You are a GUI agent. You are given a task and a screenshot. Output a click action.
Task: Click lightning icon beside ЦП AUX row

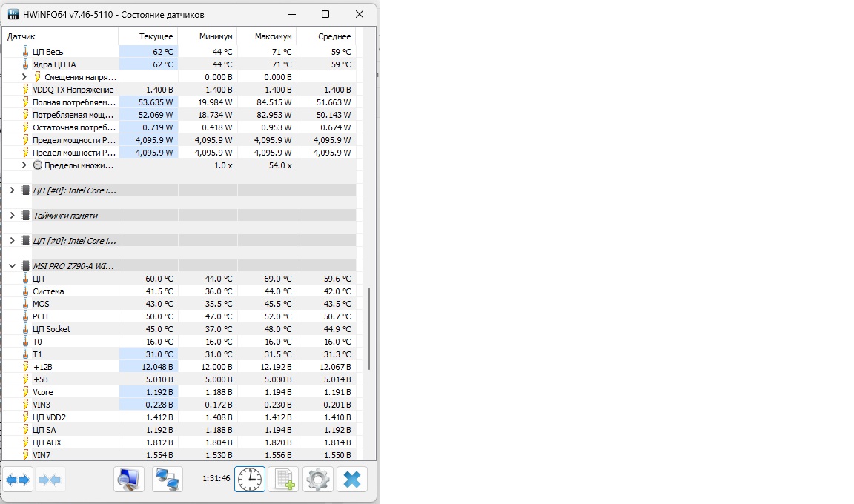click(26, 442)
